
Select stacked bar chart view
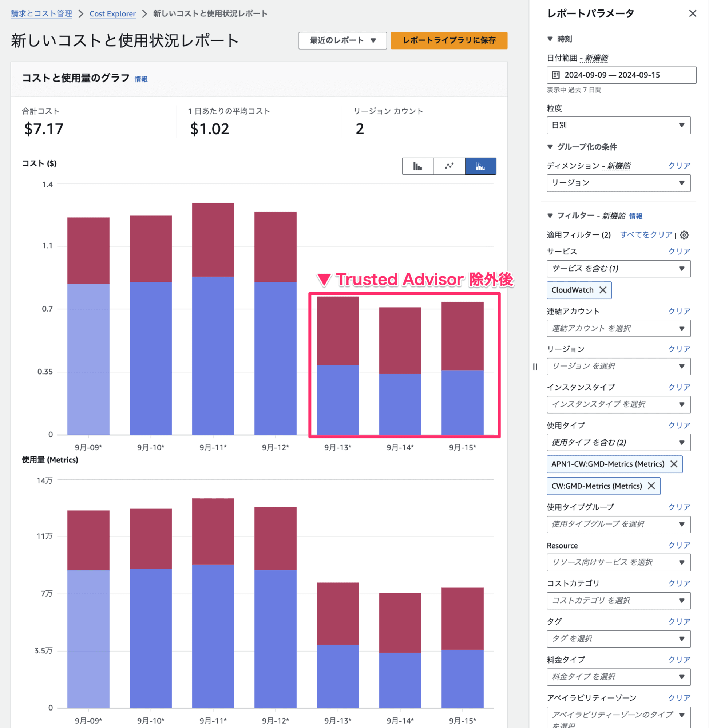pyautogui.click(x=480, y=166)
